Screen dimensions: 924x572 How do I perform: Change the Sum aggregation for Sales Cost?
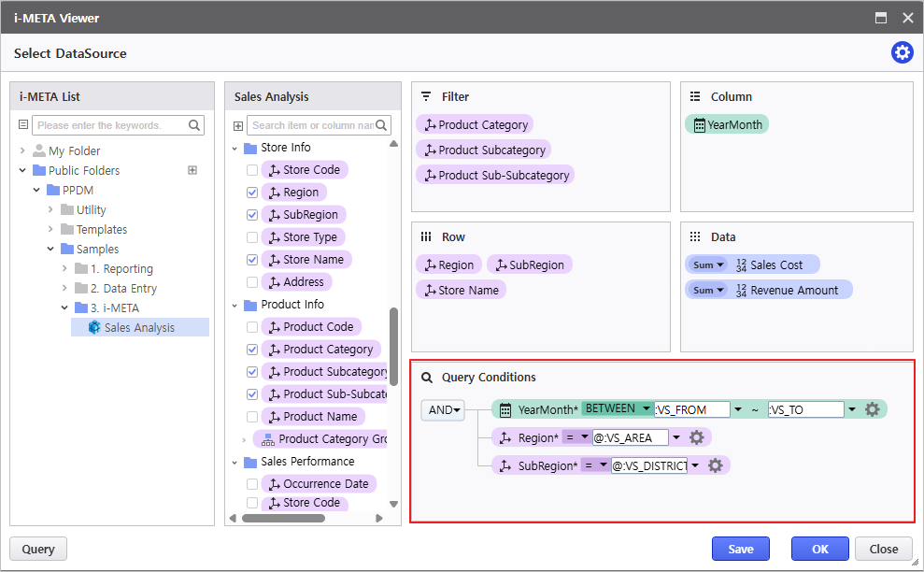coord(707,265)
